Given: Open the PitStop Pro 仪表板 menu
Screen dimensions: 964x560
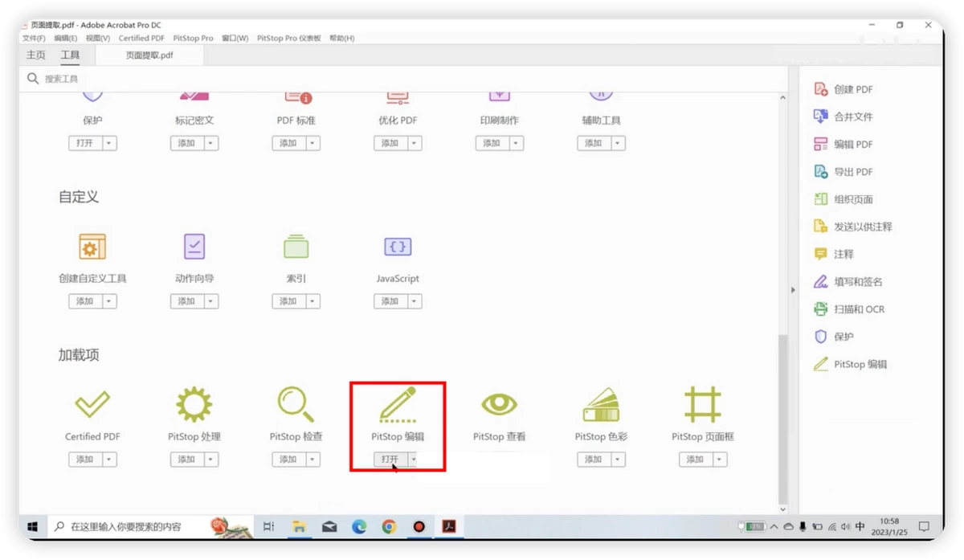Looking at the screenshot, I should click(x=289, y=38).
